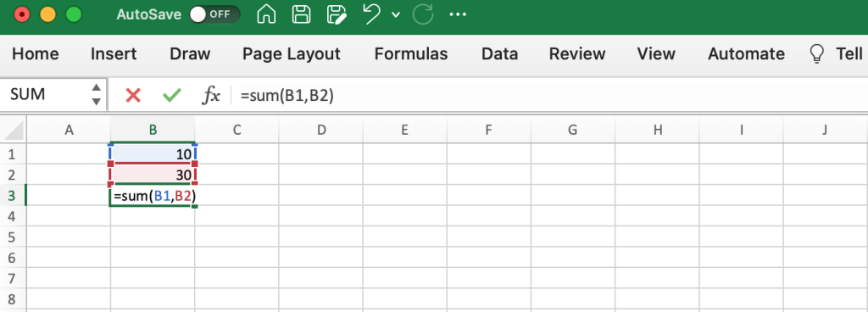
Task: Click the Select All corner triangle
Action: [14, 130]
